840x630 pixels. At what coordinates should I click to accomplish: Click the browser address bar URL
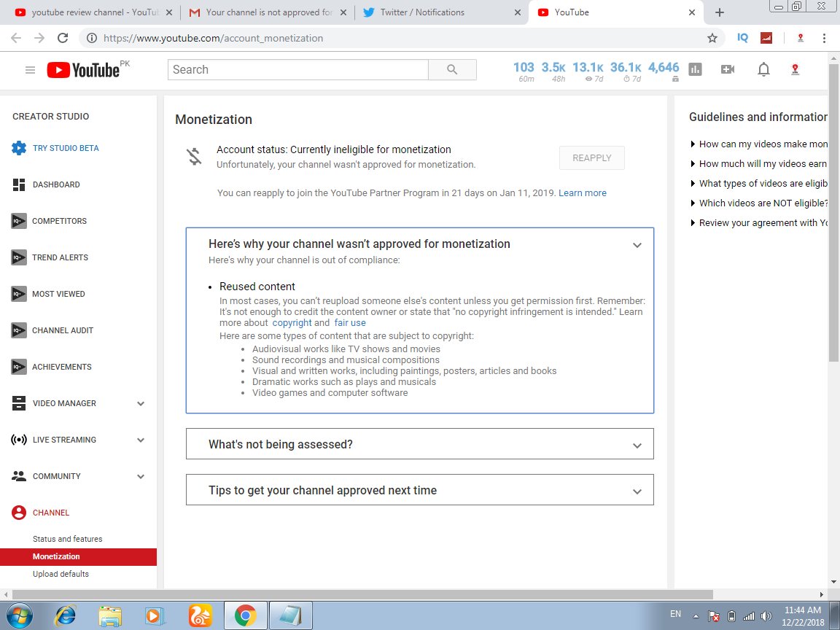pos(213,38)
